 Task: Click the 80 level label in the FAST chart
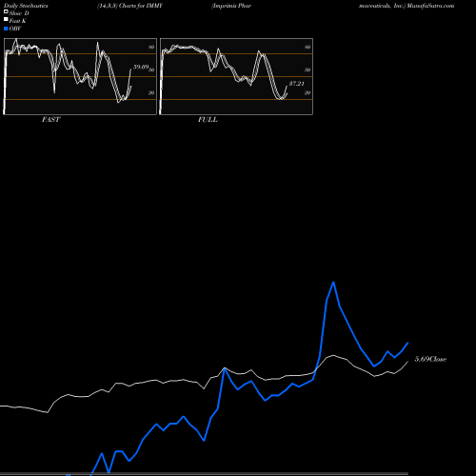(x=151, y=47)
